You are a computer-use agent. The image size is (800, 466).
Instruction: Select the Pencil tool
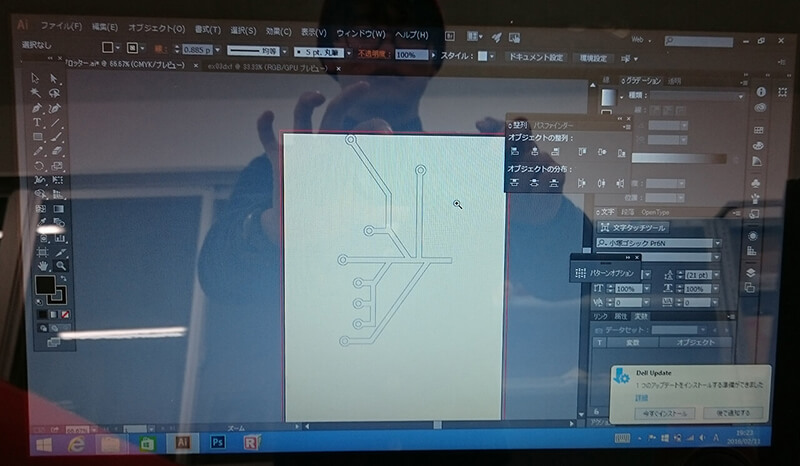pos(38,151)
